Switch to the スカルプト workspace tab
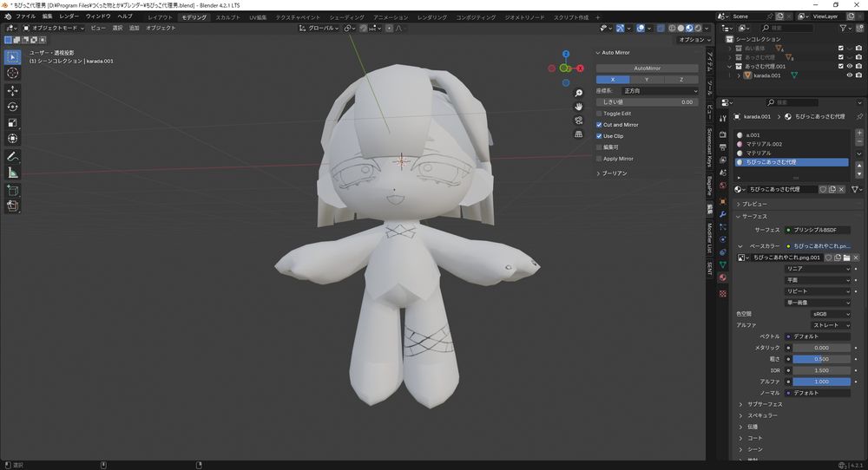Image resolution: width=868 pixels, height=470 pixels. 228,16
